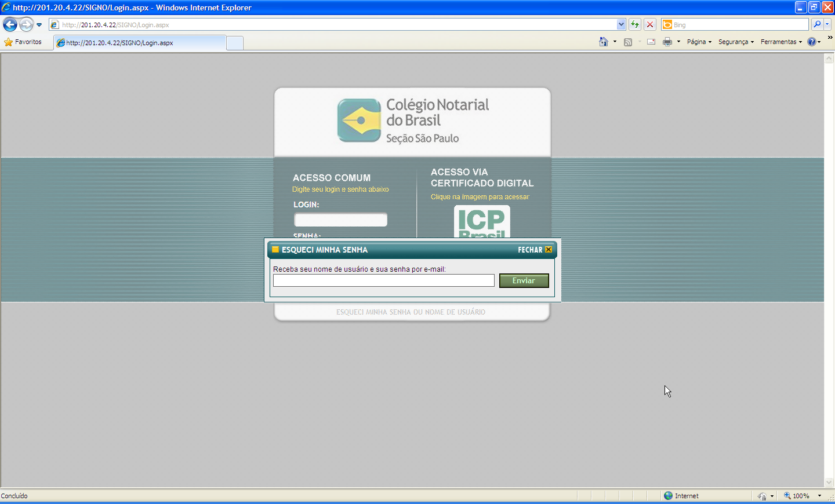Go back with the browser Back arrow

pyautogui.click(x=10, y=24)
